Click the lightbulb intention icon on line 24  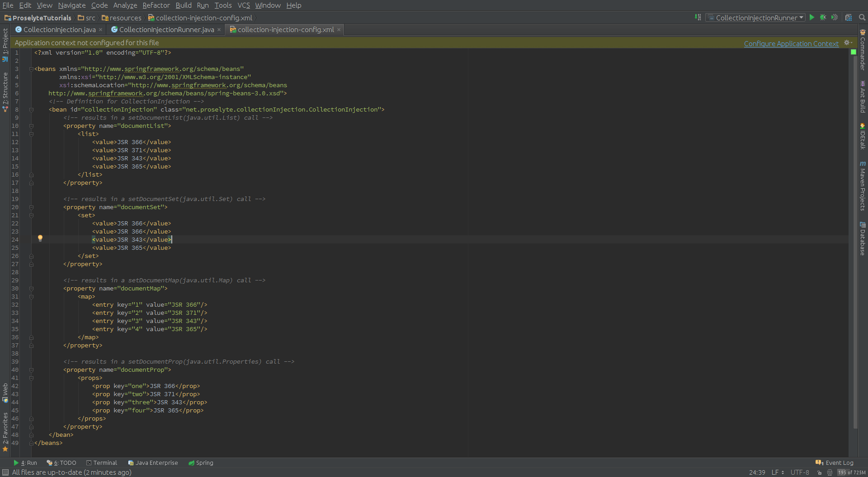(x=40, y=238)
